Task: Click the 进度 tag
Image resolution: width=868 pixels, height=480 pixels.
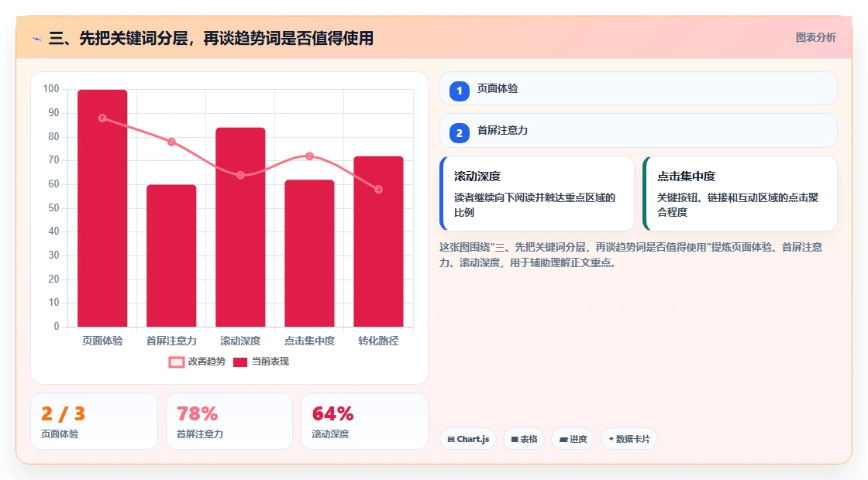Action: (x=573, y=439)
